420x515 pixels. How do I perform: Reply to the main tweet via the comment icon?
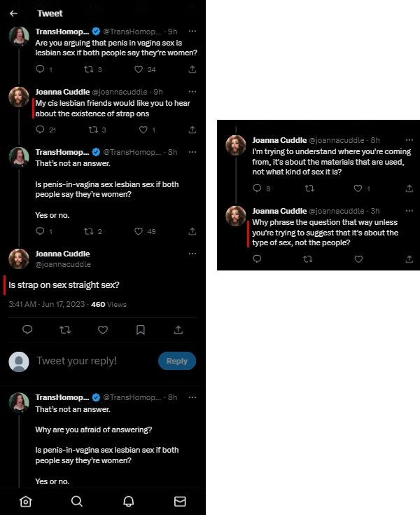(27, 329)
